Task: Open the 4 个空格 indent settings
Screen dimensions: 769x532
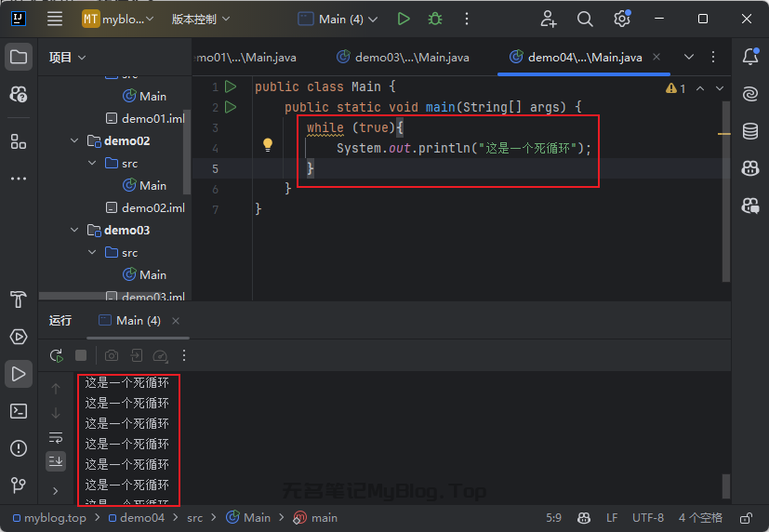Action: click(x=700, y=518)
